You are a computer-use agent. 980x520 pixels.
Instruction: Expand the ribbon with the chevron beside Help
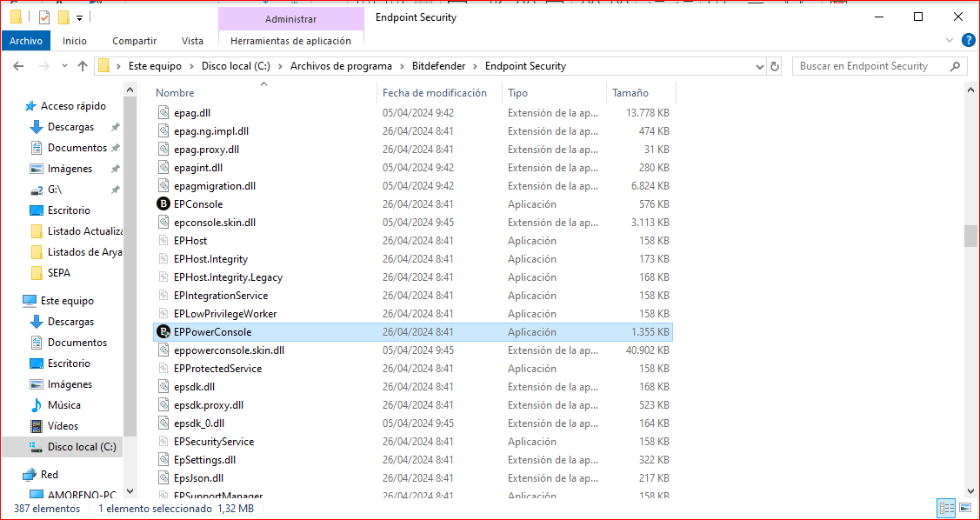coord(950,41)
